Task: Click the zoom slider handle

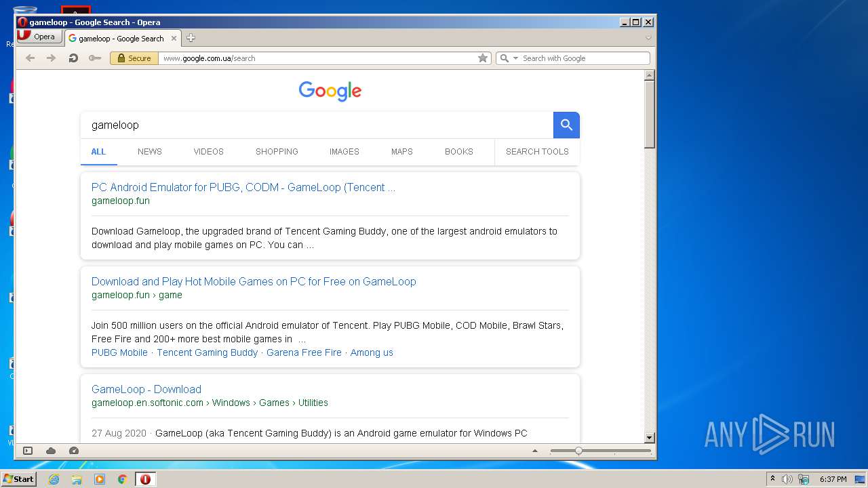Action: (578, 451)
